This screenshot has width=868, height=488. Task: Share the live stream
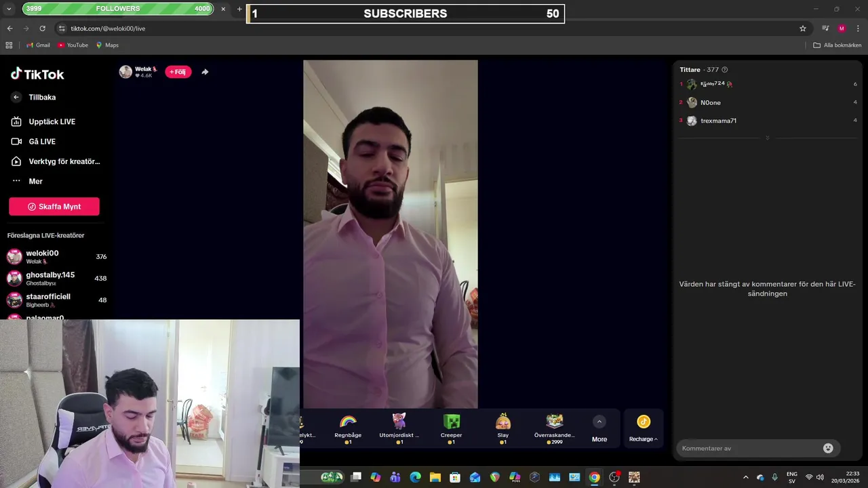[x=205, y=72]
